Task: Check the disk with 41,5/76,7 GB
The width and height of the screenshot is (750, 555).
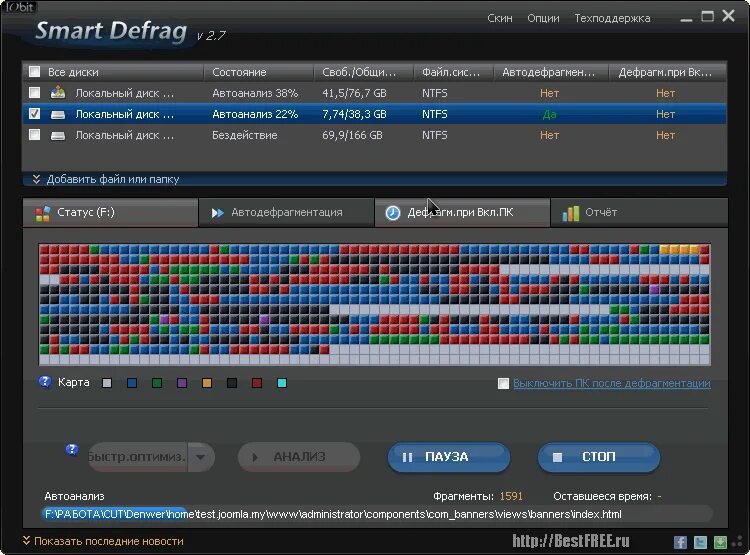Action: (x=34, y=92)
